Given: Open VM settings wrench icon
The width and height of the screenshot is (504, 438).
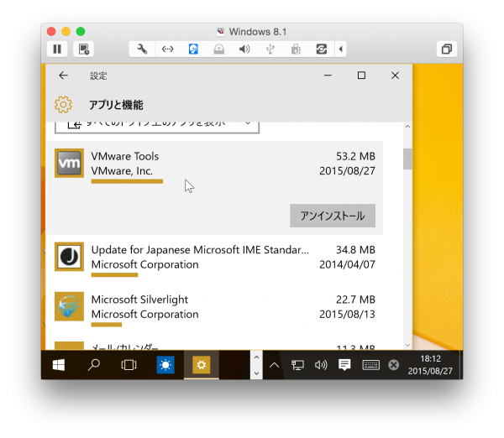Looking at the screenshot, I should point(142,50).
